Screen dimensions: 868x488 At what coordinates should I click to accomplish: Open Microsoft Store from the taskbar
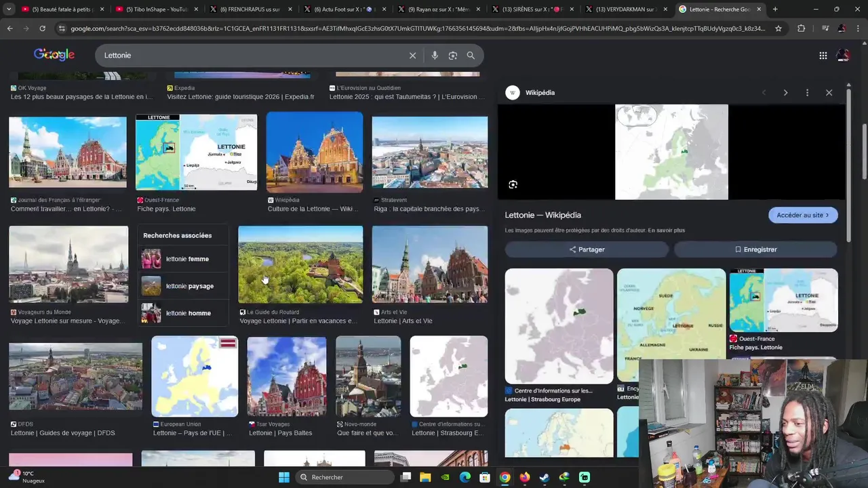click(485, 477)
